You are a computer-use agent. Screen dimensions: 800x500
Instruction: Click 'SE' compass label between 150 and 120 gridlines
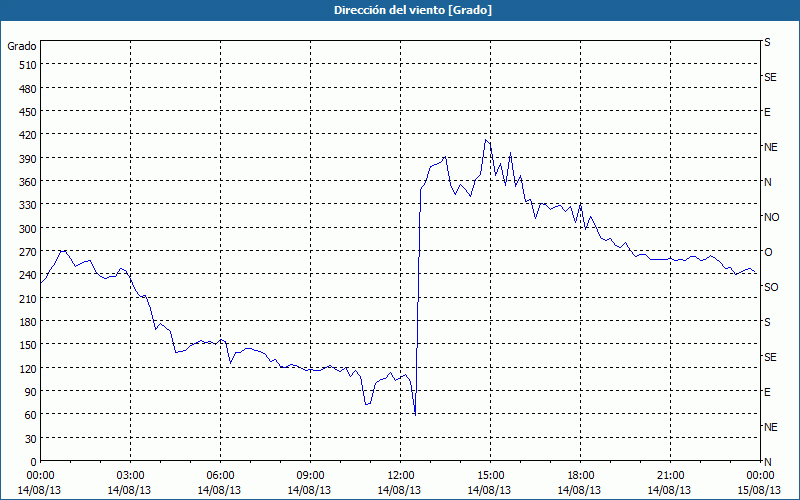point(770,357)
